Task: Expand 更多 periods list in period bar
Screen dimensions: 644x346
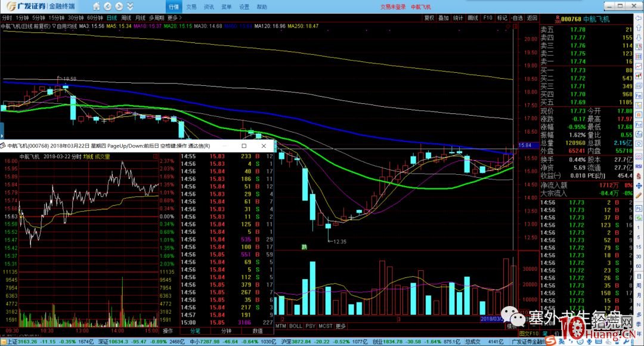Action: tap(174, 18)
